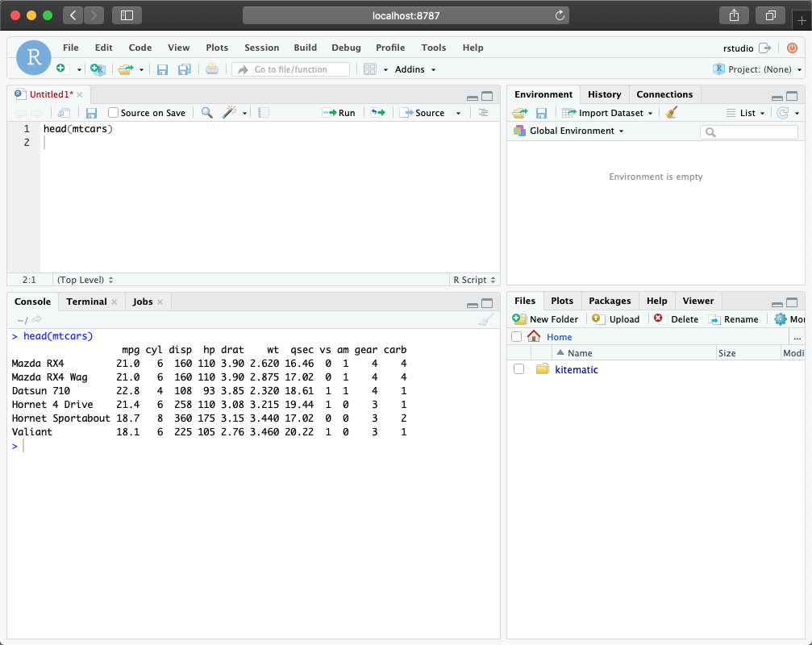Check the kitematic folder checkbox

[519, 369]
